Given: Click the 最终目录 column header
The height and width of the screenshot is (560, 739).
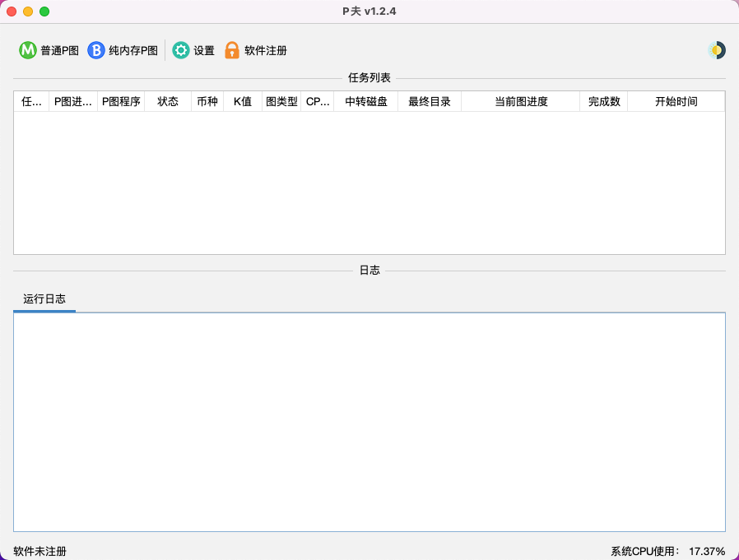Looking at the screenshot, I should pyautogui.click(x=430, y=102).
